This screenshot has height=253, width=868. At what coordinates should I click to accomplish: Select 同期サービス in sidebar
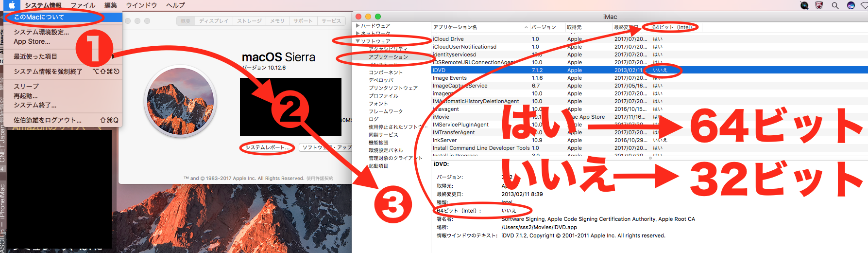(x=383, y=135)
